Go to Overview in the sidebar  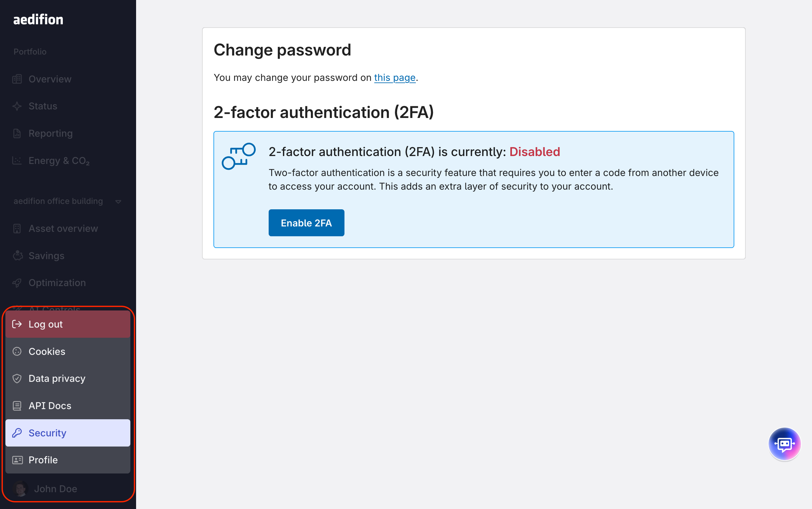click(x=50, y=79)
